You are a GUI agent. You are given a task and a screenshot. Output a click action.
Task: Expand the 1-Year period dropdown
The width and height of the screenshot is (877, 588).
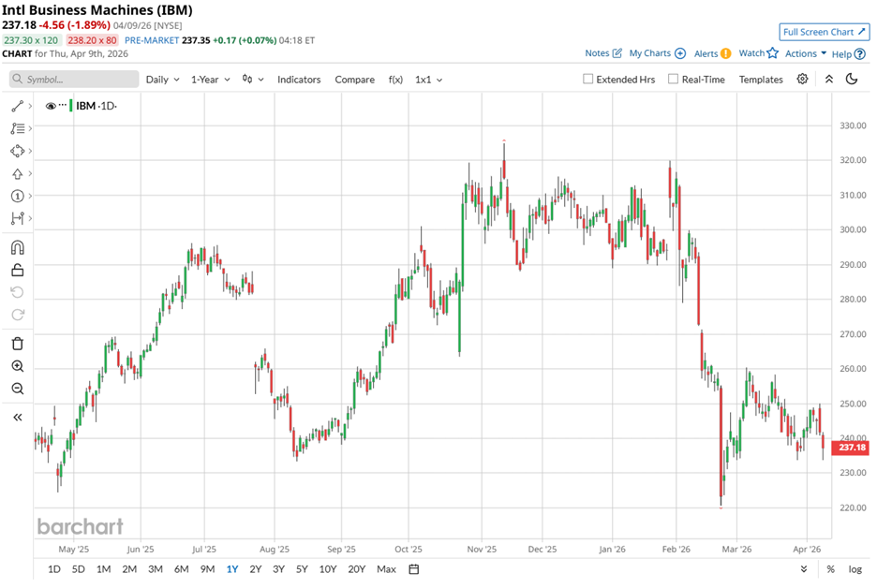click(211, 80)
